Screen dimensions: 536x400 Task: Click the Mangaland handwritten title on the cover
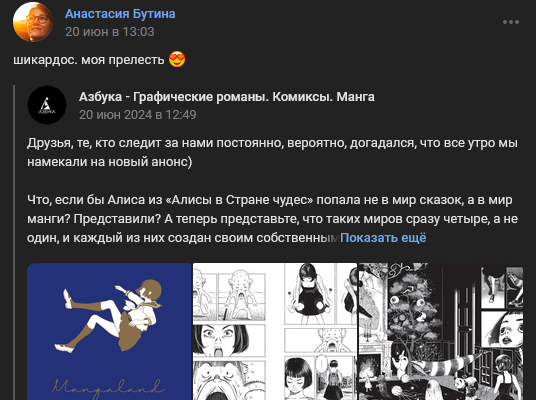pos(108,388)
